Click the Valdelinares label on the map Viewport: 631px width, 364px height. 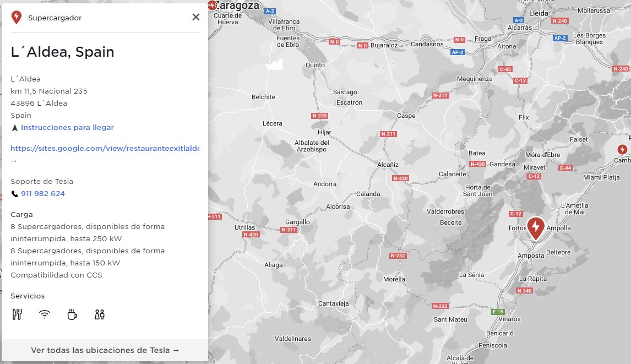click(x=292, y=339)
